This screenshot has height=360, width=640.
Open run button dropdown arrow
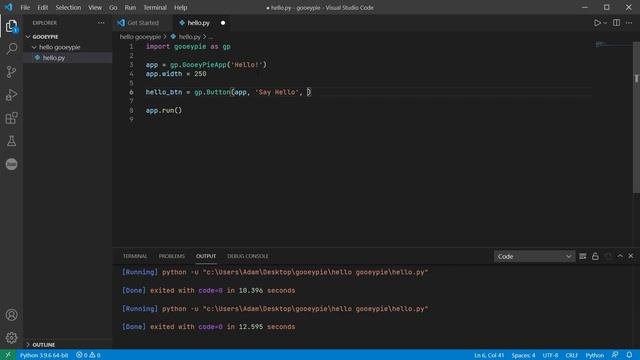pos(605,23)
